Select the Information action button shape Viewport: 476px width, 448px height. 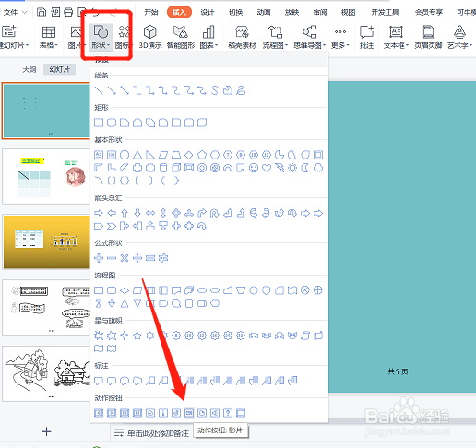(x=163, y=413)
